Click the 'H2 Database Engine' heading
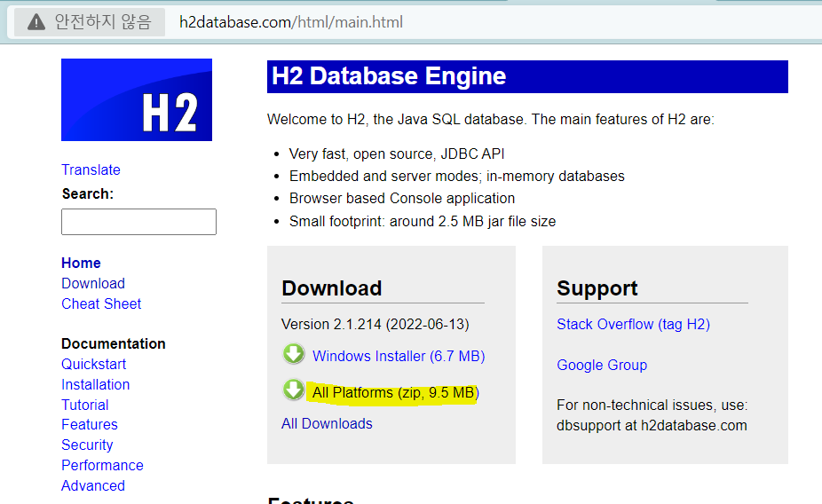The width and height of the screenshot is (822, 504). 389,76
